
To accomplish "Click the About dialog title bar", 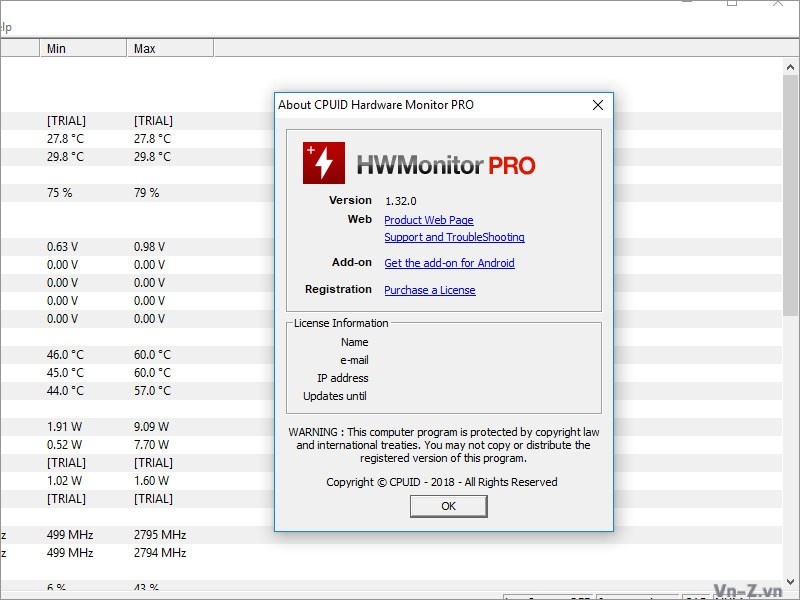I will (x=420, y=105).
